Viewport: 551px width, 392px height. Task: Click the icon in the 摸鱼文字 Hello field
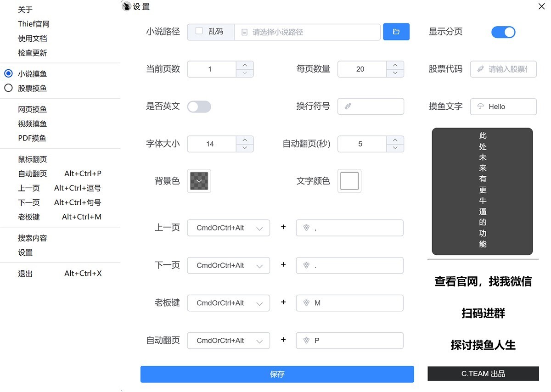(481, 106)
